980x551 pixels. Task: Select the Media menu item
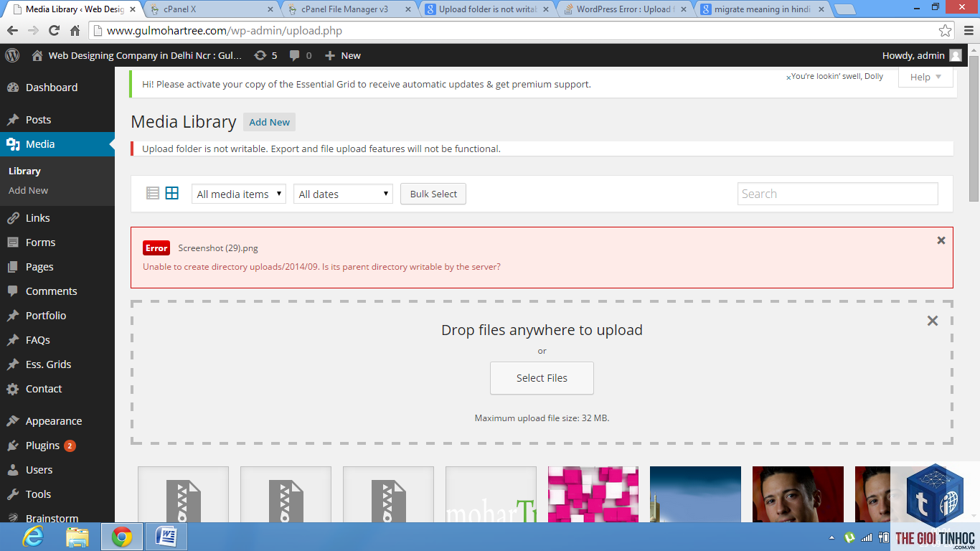click(x=57, y=144)
